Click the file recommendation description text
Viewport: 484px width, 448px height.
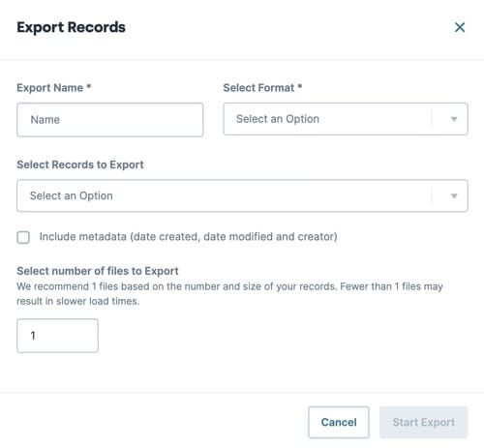[x=229, y=294]
